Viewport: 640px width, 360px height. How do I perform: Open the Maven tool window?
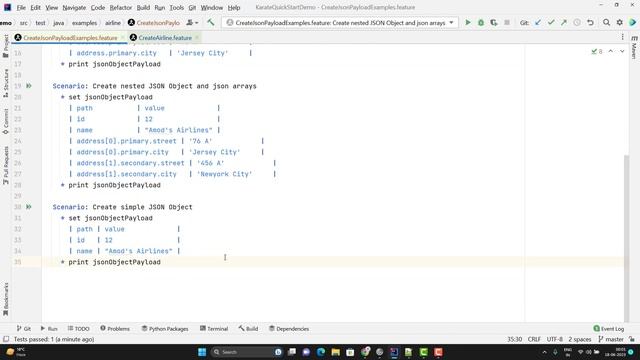point(634,47)
